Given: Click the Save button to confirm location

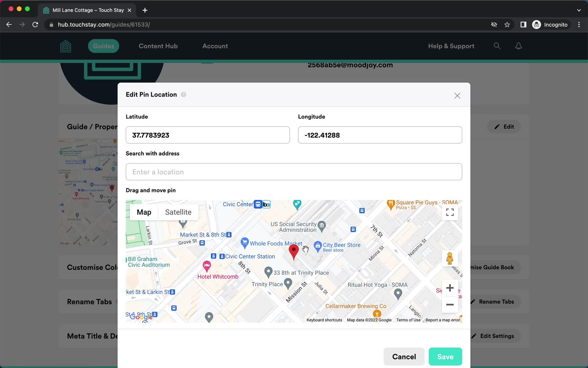Looking at the screenshot, I should point(445,357).
